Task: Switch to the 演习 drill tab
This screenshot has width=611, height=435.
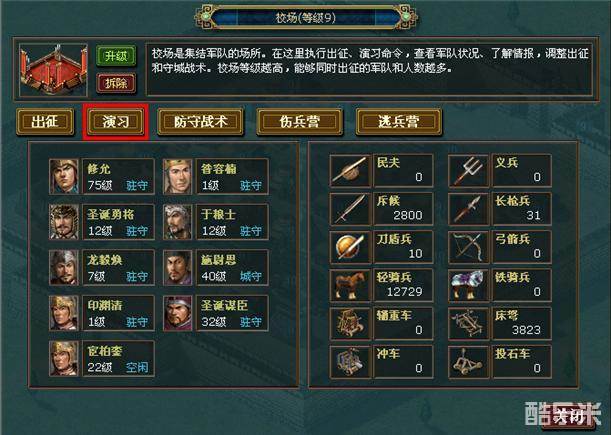Action: coord(116,122)
